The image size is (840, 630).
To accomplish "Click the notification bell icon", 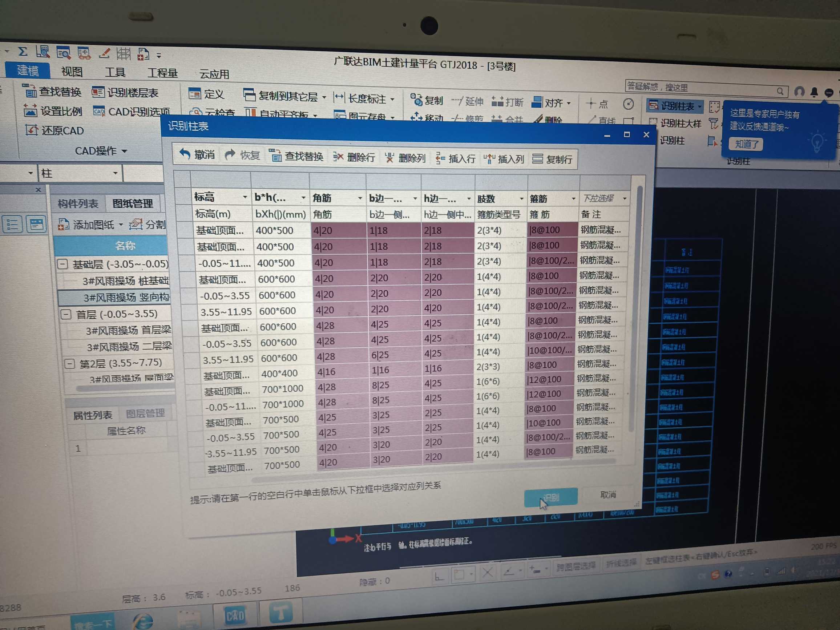I will click(814, 92).
